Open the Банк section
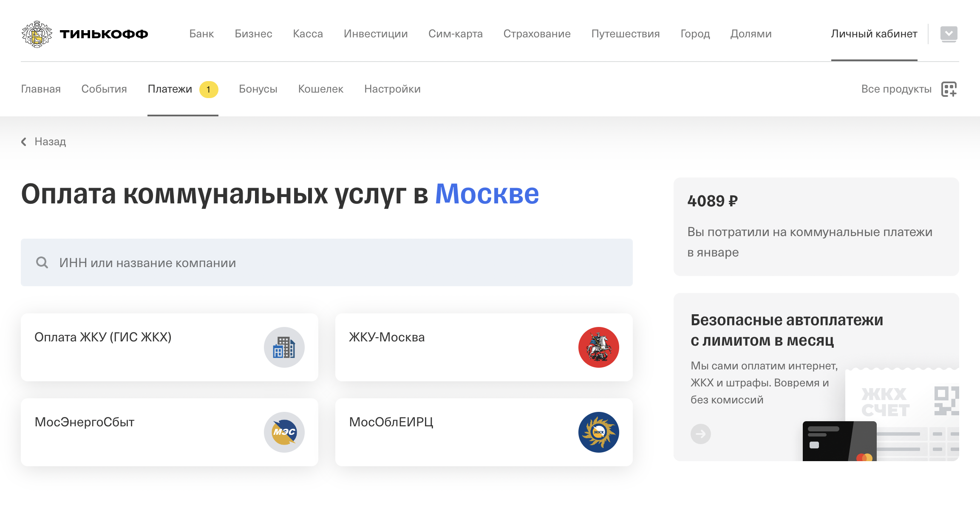980x507 pixels. tap(201, 34)
